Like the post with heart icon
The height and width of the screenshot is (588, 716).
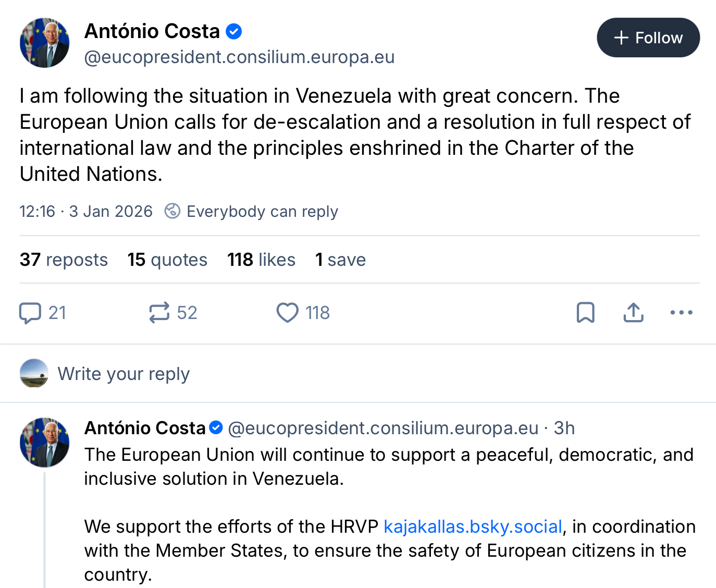287,313
